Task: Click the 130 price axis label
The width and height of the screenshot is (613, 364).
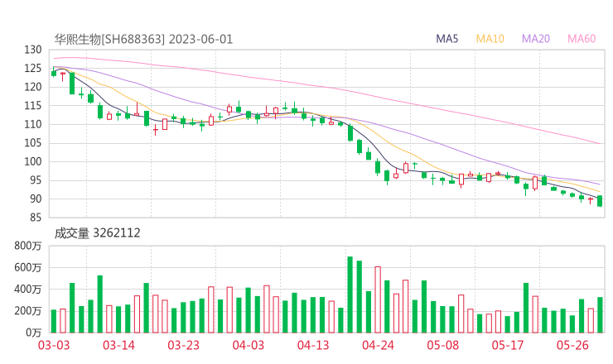Action: coord(33,50)
